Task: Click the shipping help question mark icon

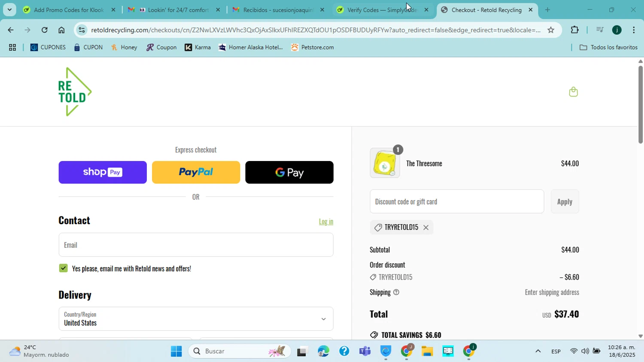Action: (396, 292)
